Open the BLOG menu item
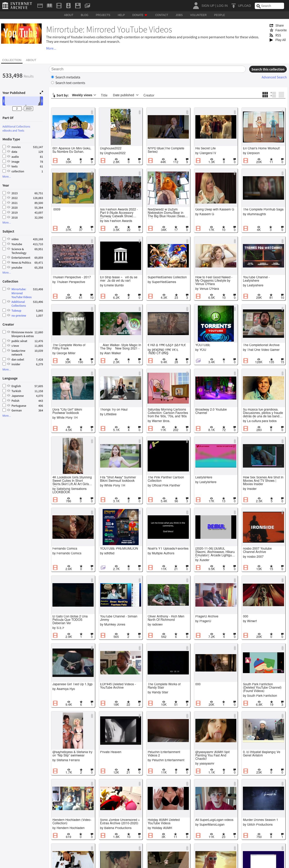289x868 pixels. pyautogui.click(x=84, y=15)
